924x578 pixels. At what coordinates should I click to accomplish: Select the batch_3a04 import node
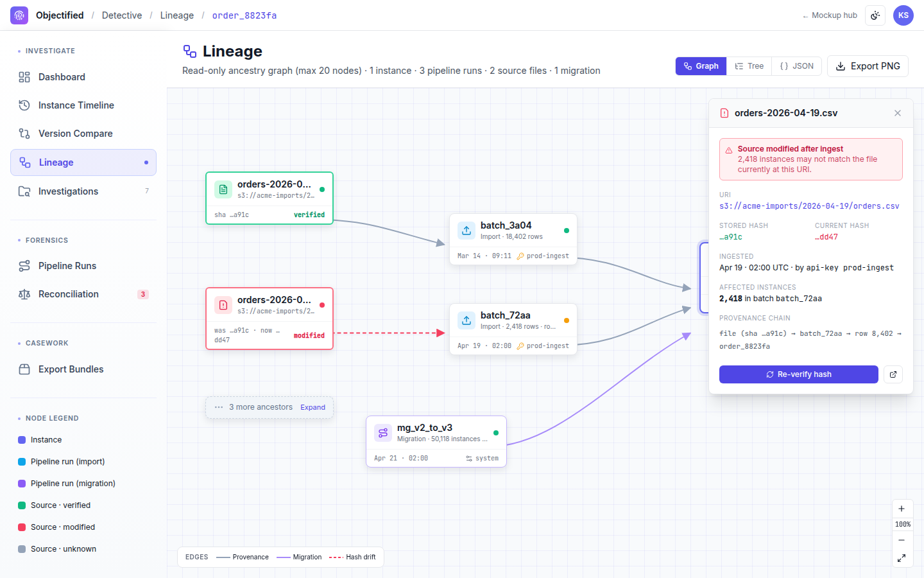513,239
